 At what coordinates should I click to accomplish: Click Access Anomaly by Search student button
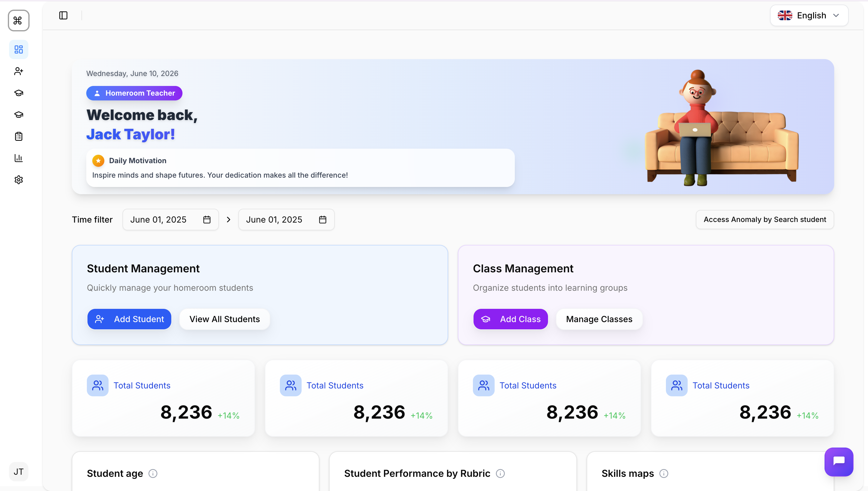click(765, 220)
